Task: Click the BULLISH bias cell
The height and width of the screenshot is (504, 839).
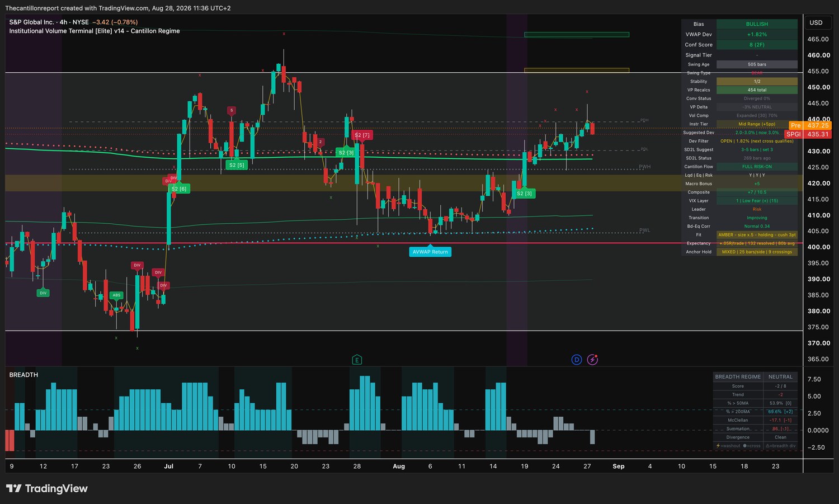Action: 757,24
